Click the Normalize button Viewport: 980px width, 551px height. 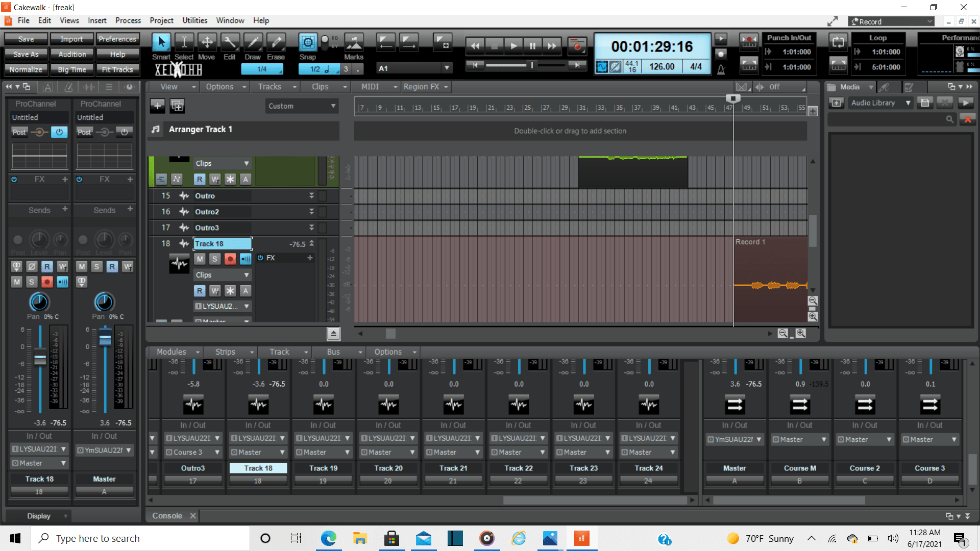[26, 69]
